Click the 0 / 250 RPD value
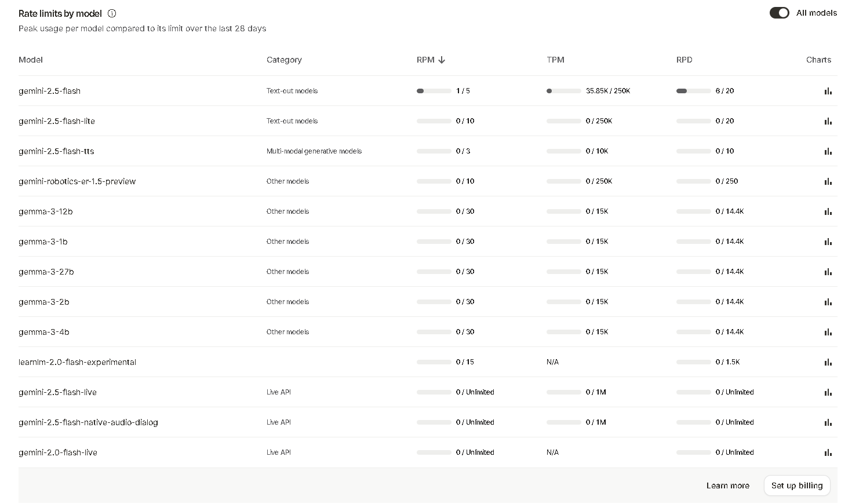 point(727,181)
